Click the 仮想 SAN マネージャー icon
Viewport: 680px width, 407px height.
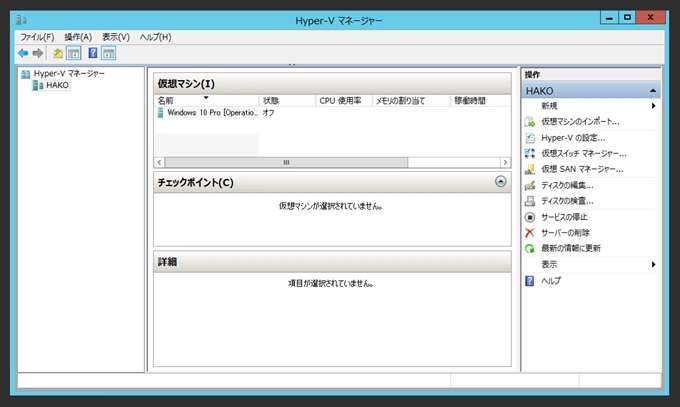coord(530,169)
